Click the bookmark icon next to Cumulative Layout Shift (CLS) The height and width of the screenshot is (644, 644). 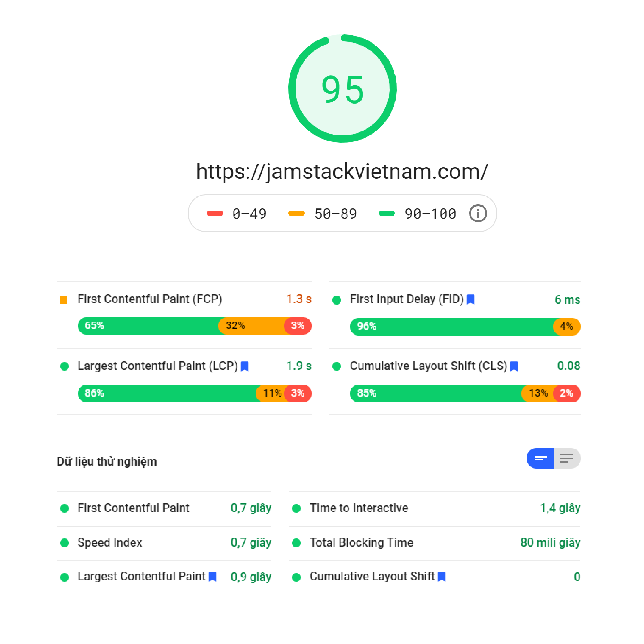(514, 366)
